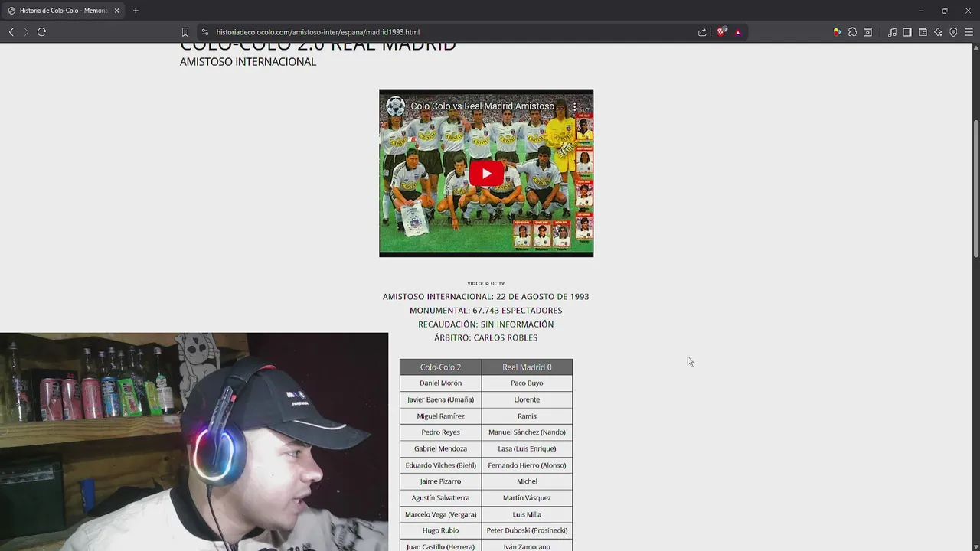Open the tab search icon
This screenshot has height=551, width=980.
coord(867,32)
